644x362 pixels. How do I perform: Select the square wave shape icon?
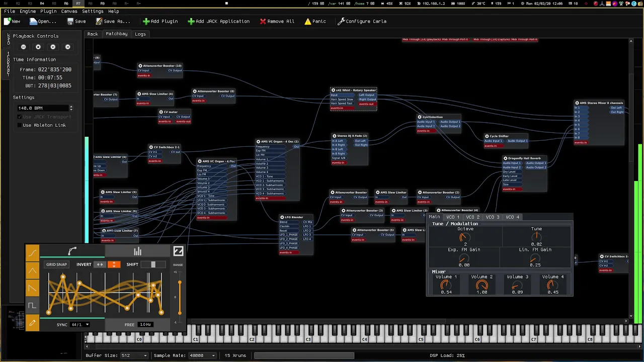(x=32, y=306)
